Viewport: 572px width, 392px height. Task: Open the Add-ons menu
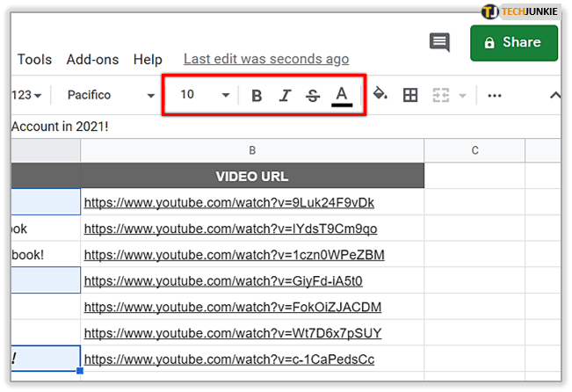click(92, 60)
